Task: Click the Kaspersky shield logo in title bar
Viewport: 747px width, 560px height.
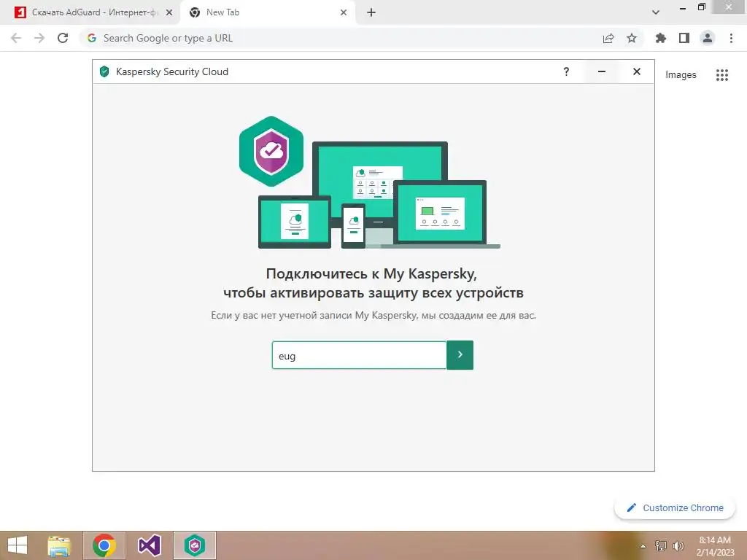Action: point(104,71)
